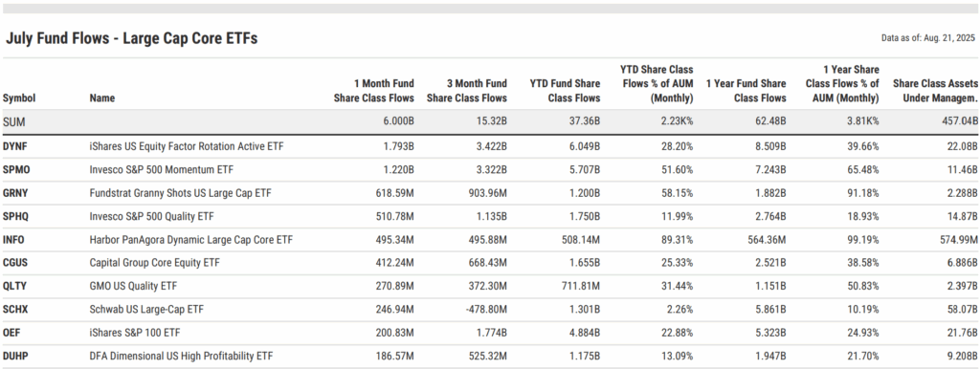Click GRNY YTD percent 58.15%
This screenshot has height=369, width=980.
pos(679,193)
